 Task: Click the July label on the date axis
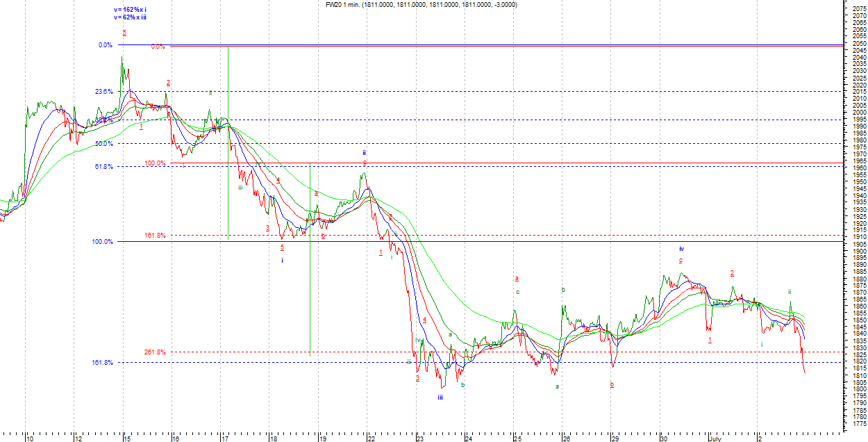coord(717,439)
